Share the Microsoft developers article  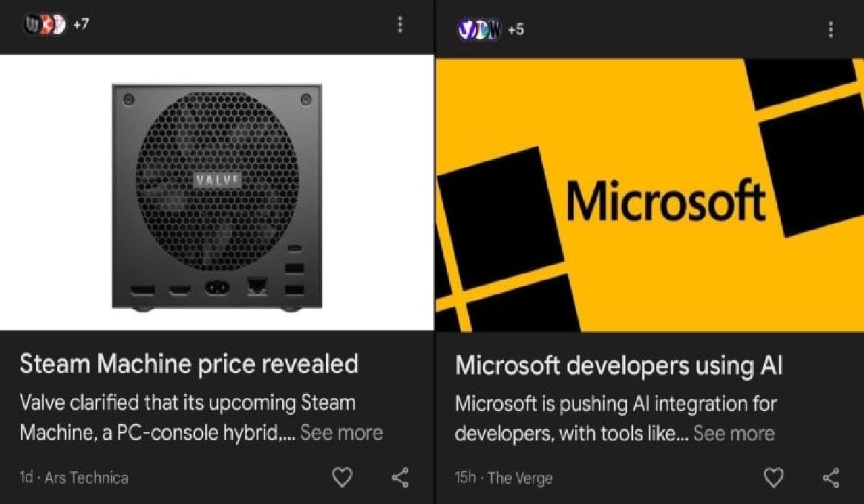(832, 477)
